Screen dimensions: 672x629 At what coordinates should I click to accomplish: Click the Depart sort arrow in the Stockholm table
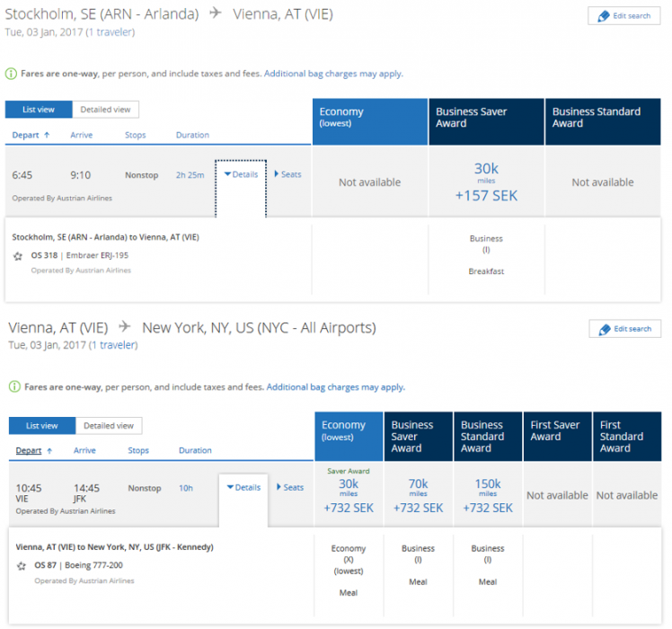point(47,135)
